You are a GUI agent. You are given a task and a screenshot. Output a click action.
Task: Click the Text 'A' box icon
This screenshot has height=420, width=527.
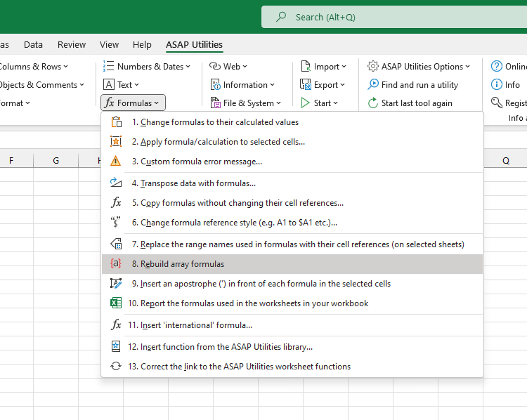tap(108, 85)
